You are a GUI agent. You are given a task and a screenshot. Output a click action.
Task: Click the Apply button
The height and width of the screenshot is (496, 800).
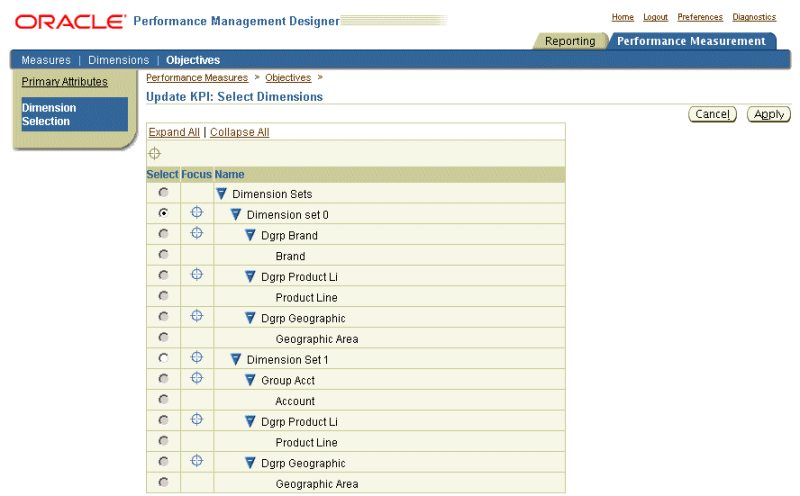click(x=769, y=114)
